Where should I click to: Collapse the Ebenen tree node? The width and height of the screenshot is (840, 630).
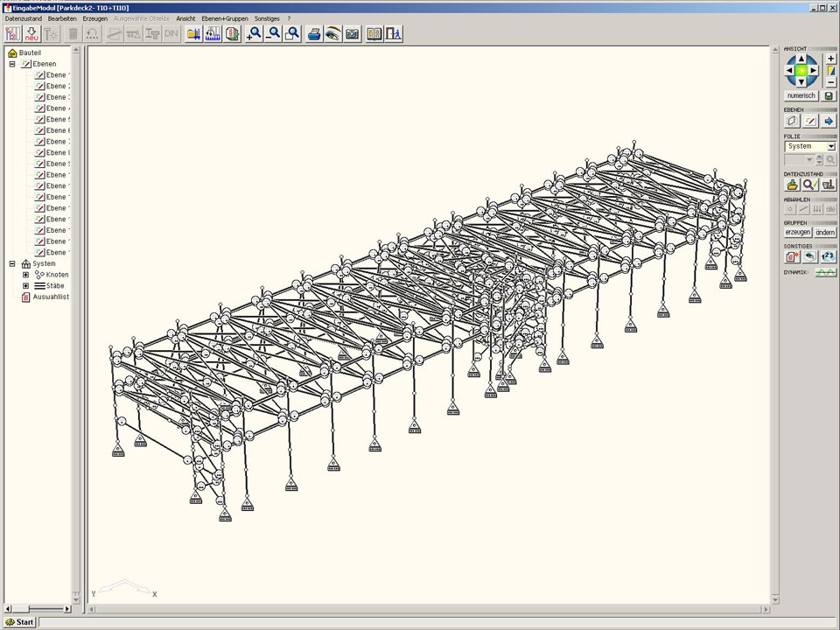click(12, 64)
